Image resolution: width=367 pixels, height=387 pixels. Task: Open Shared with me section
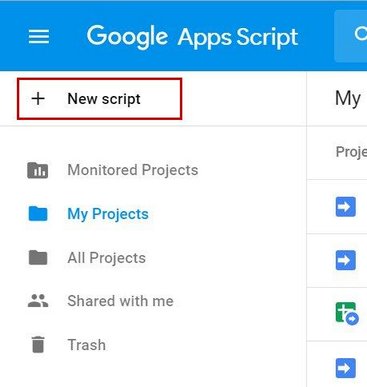[x=120, y=301]
